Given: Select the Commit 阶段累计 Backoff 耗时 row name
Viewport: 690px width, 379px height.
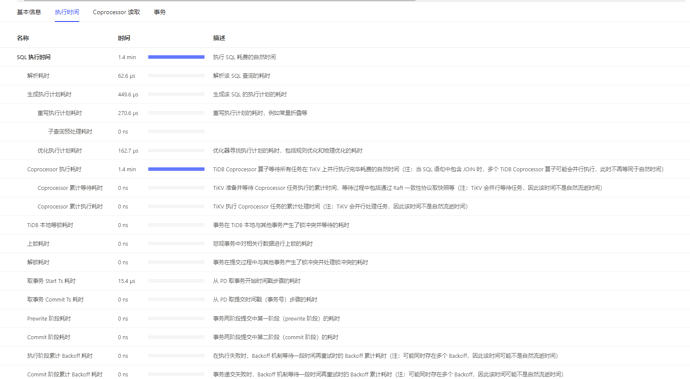Looking at the screenshot, I should pos(65,375).
